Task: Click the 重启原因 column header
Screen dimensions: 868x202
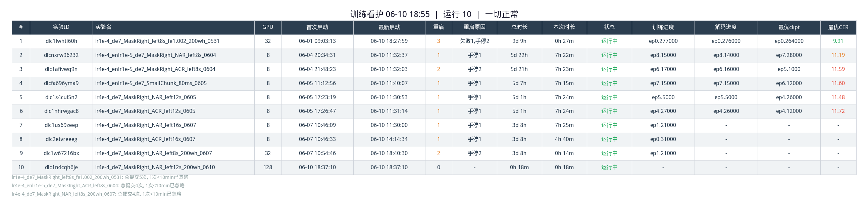Action: pos(474,27)
